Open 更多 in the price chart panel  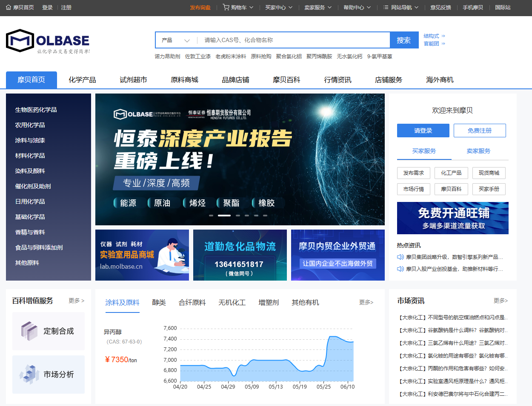point(366,302)
